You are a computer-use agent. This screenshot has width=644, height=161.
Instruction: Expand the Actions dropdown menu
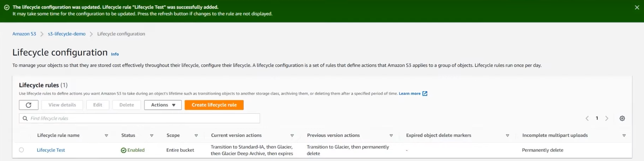tap(163, 105)
